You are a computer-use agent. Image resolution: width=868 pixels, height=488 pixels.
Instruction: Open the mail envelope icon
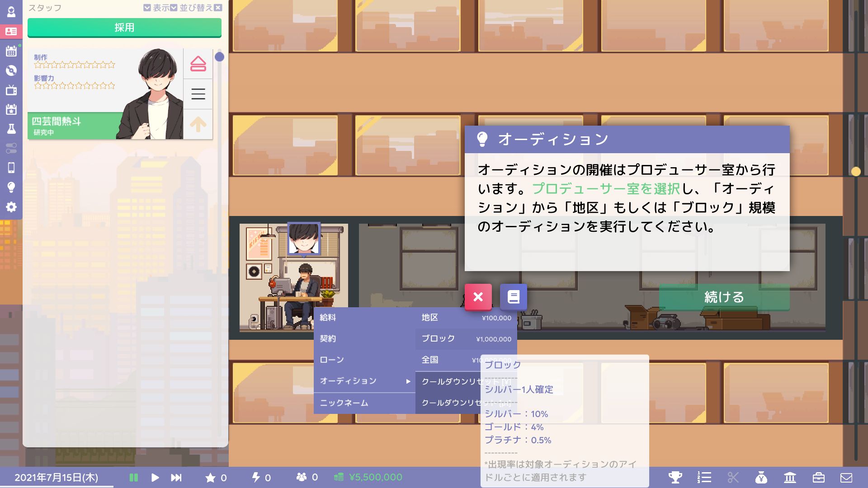tap(846, 478)
